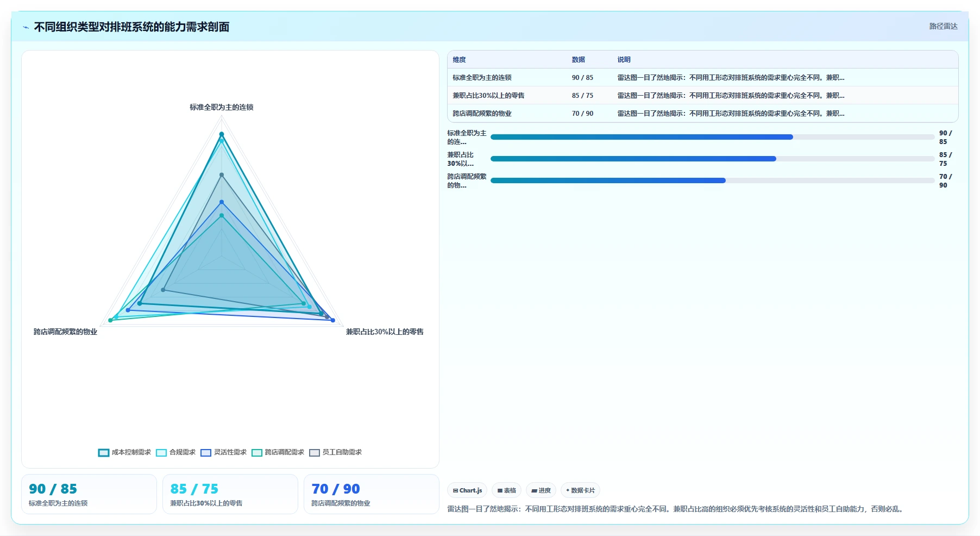Click the 路径雷达 label in header
The width and height of the screenshot is (980, 536).
click(x=943, y=26)
